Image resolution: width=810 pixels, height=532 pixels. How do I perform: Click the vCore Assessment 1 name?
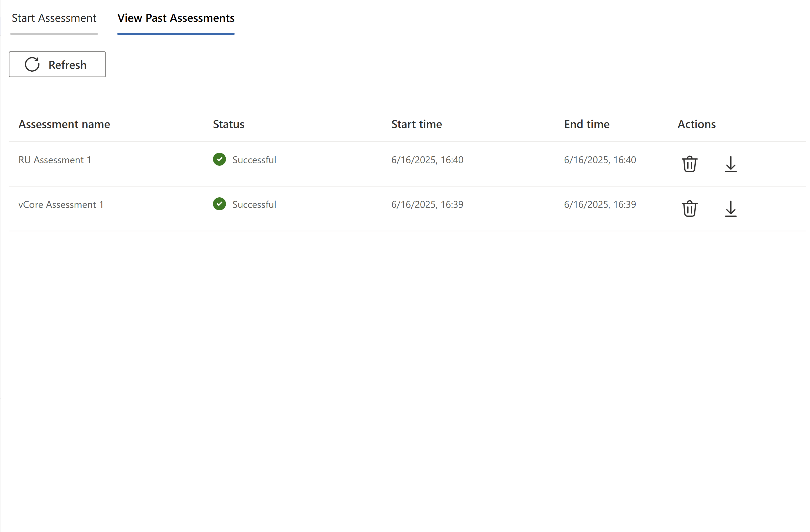(x=61, y=204)
